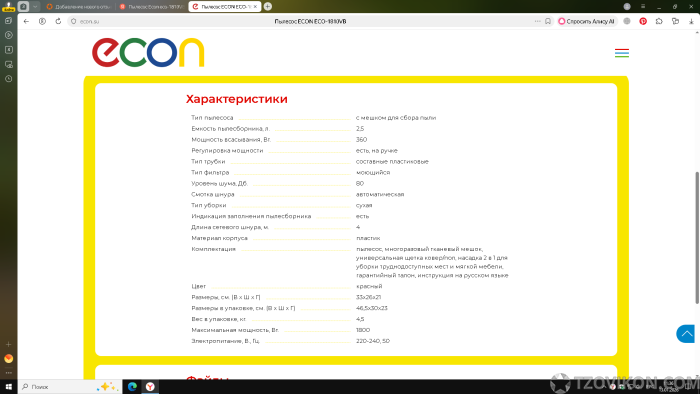Image resolution: width=700 pixels, height=394 pixels.
Task: Click the taskbar search box 'Поиск'
Action: point(70,387)
